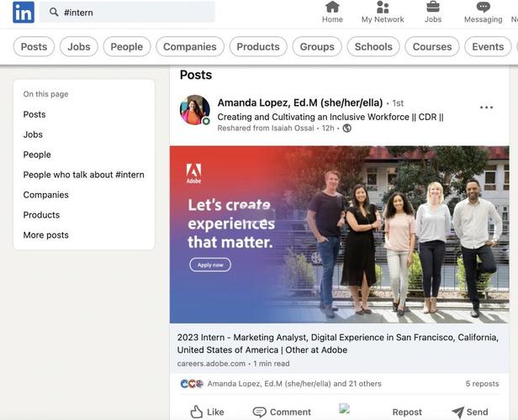Viewport: 518px width, 420px height.
Task: Select the Jobs filter pill
Action: [79, 46]
